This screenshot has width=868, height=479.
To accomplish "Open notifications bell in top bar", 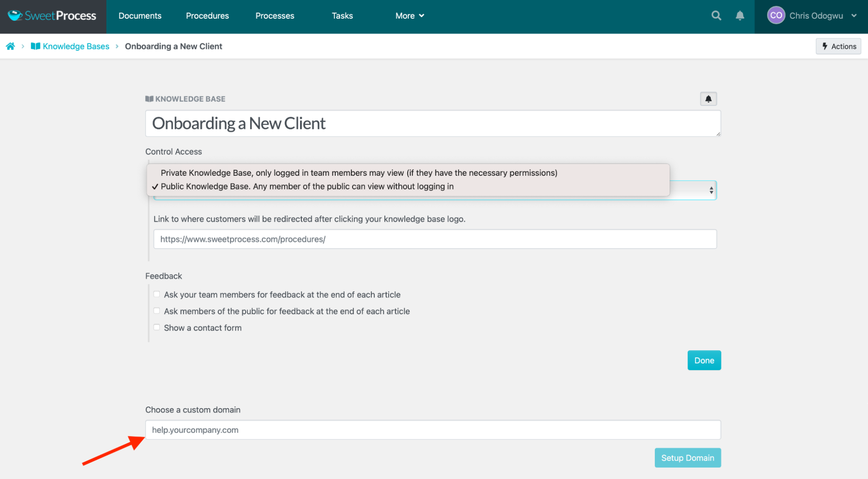I will click(x=740, y=16).
